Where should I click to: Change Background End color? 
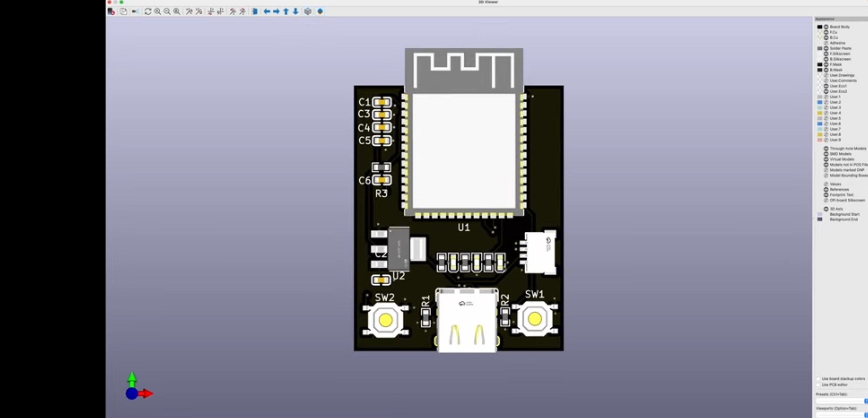pos(820,219)
